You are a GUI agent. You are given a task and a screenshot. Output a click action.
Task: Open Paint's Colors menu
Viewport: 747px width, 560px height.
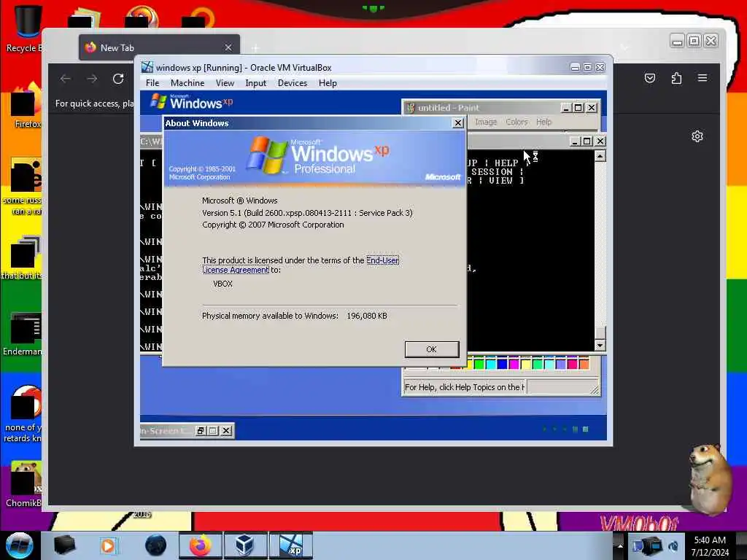click(x=516, y=122)
